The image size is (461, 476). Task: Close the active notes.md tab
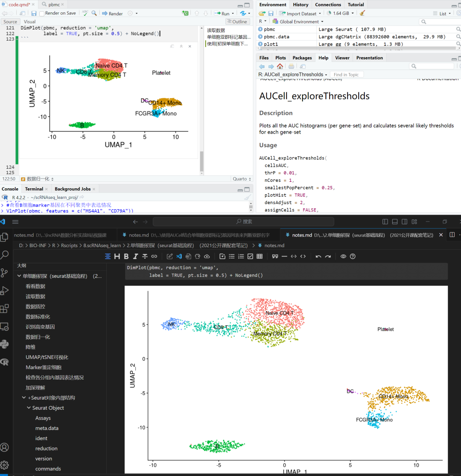tap(441, 235)
